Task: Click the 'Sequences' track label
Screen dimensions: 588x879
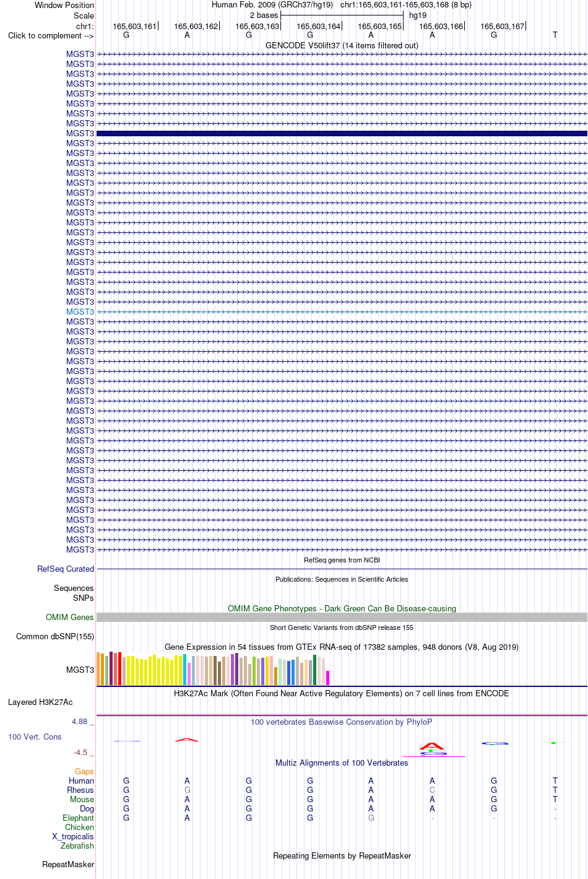Action: point(74,588)
